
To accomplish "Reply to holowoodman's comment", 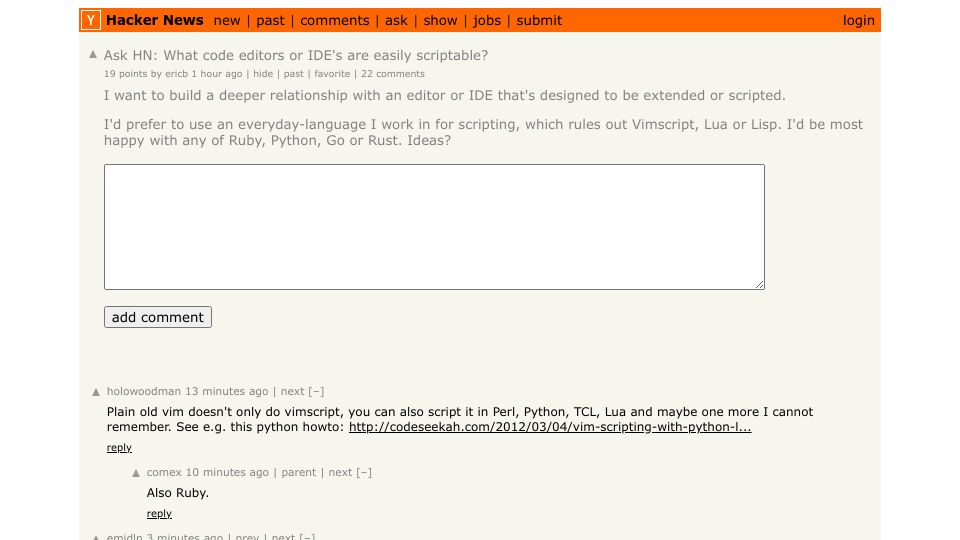I will coord(119,448).
